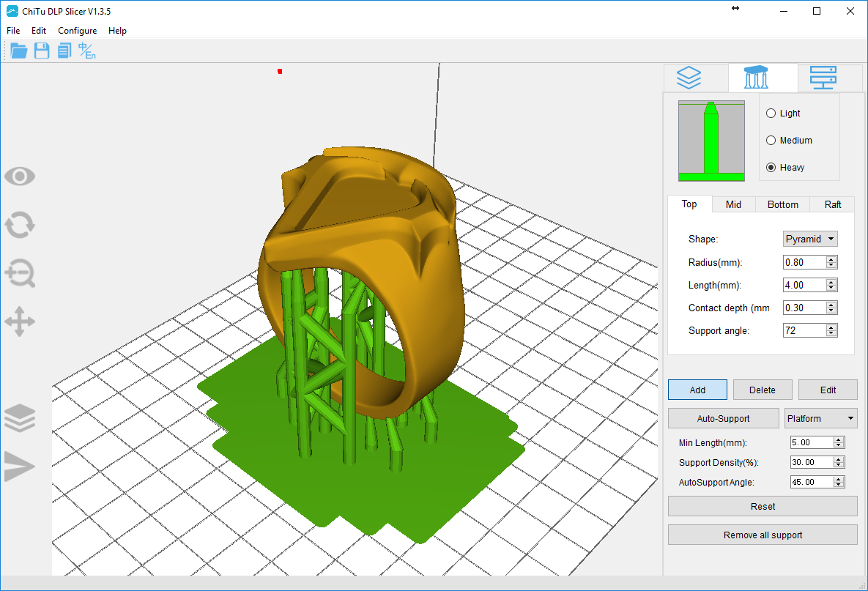Select Light support type
The width and height of the screenshot is (868, 591).
point(771,114)
